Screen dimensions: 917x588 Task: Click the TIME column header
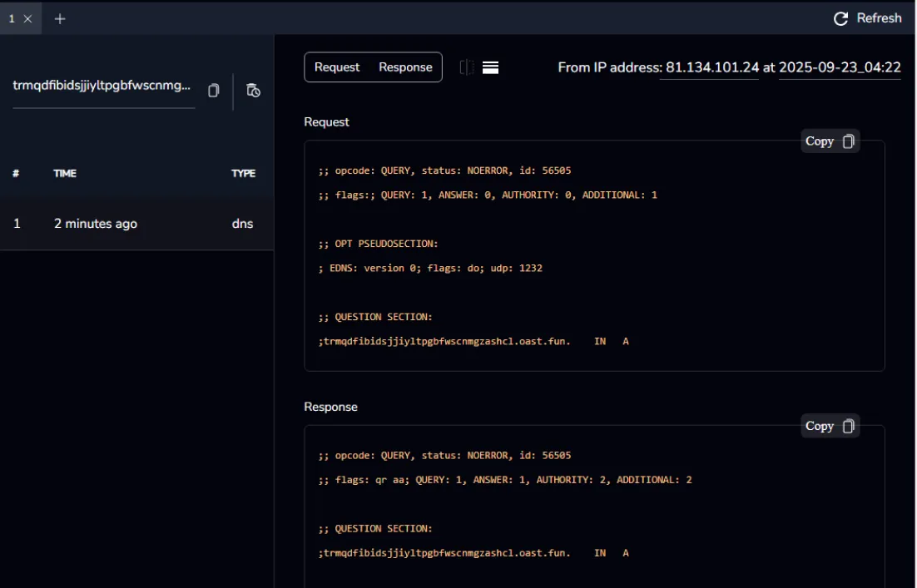[x=65, y=174]
